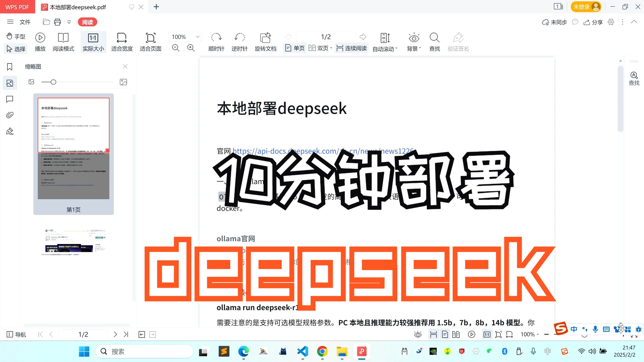Toggle 手型 hand tool mode

[x=16, y=36]
